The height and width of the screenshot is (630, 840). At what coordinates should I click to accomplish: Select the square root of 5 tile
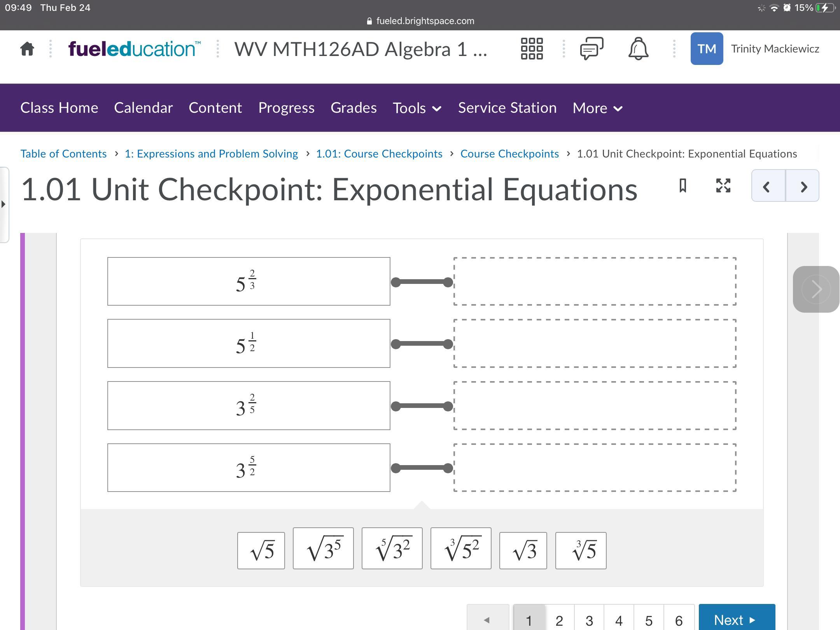point(261,550)
